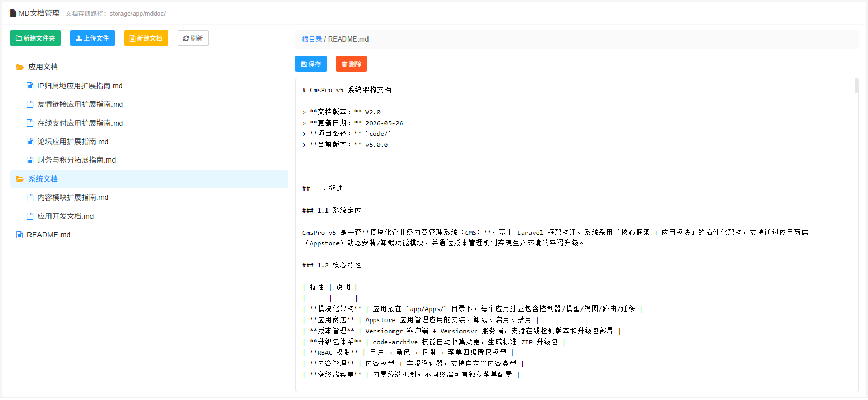Open 应用开发文档.md
Image resolution: width=868 pixels, height=400 pixels.
[x=65, y=216]
